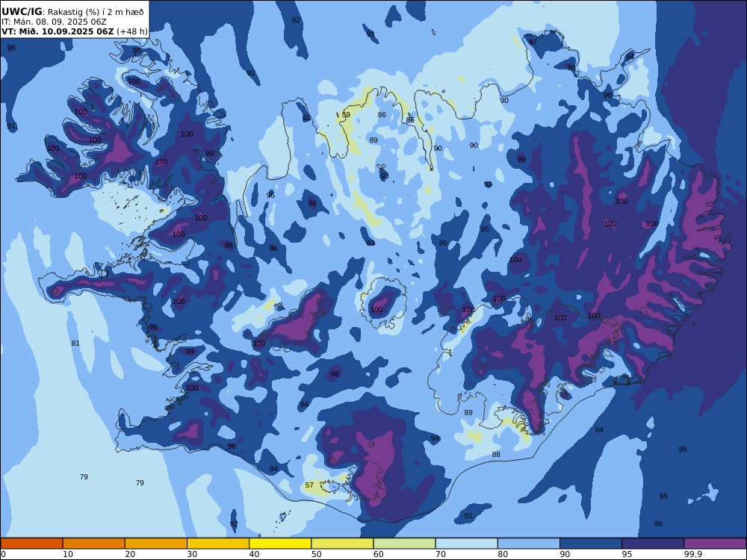Click the map value '86' in the north
This screenshot has width=747, height=560.
[x=382, y=115]
